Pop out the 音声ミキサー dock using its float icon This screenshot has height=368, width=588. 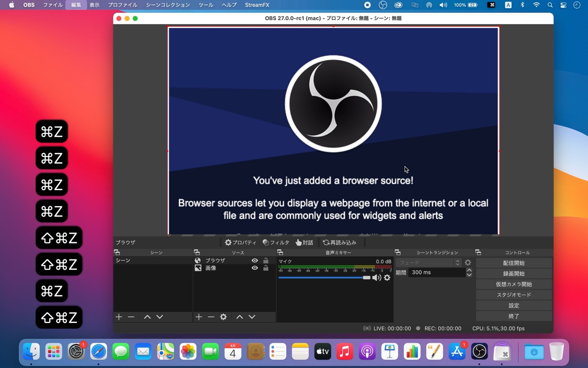coord(280,252)
